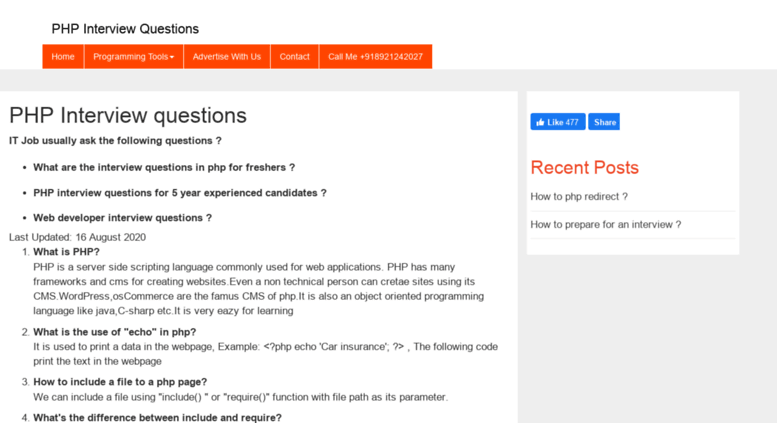Screen dimensions: 777x423
Task: Open the 'How to php redirect ?' post
Action: 579,197
